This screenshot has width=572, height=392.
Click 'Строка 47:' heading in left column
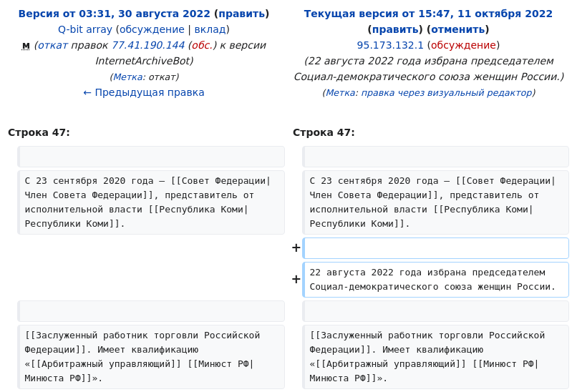(x=39, y=132)
